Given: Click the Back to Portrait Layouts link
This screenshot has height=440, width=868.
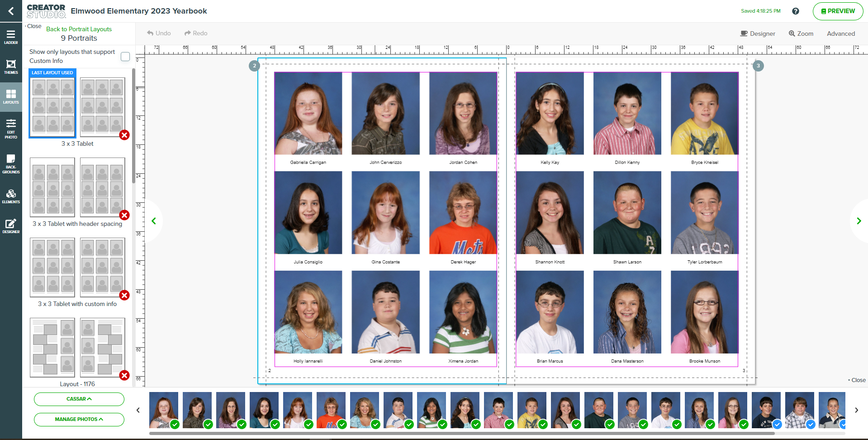Looking at the screenshot, I should [79, 29].
